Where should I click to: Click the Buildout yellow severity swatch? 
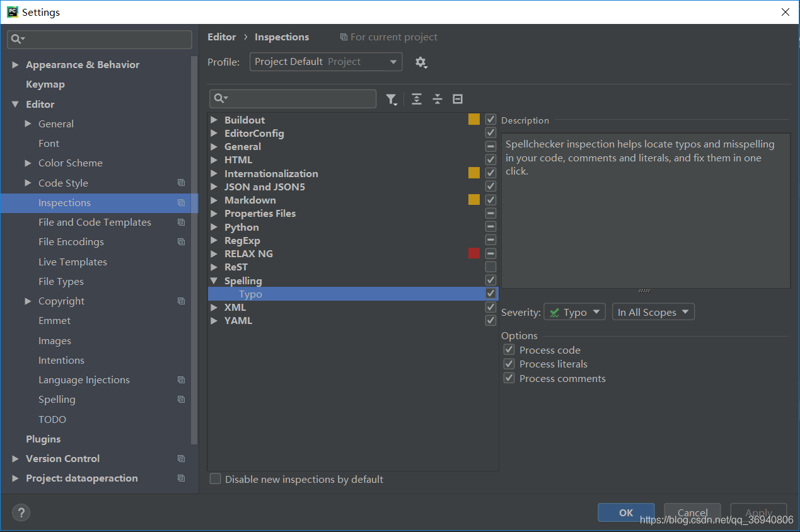(474, 119)
